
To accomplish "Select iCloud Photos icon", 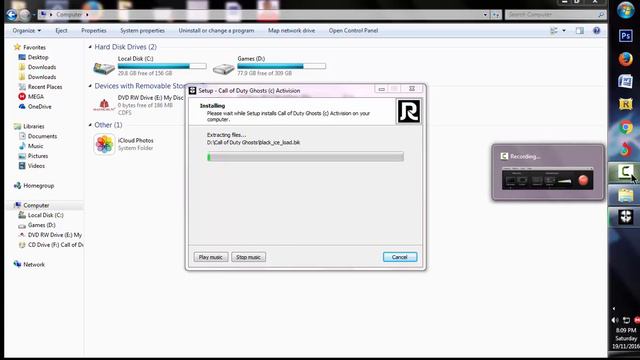I will click(104, 144).
